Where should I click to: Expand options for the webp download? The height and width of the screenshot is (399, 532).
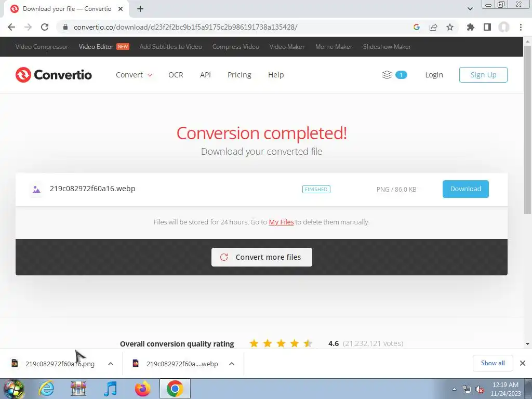pos(232,364)
